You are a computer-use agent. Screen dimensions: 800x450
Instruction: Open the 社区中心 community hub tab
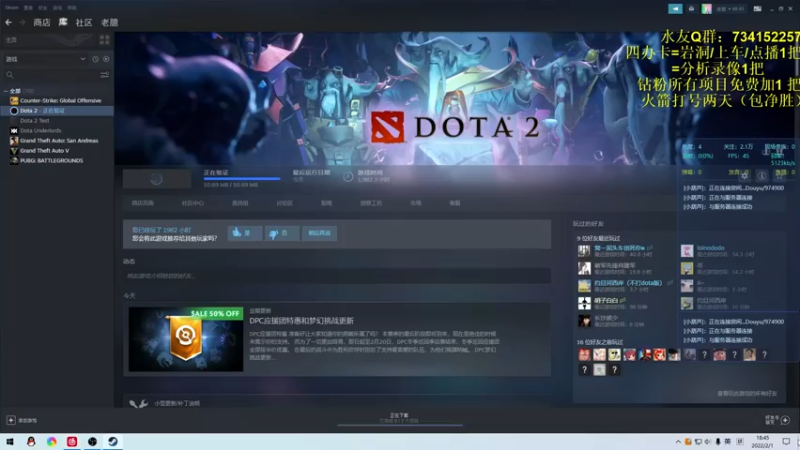[x=192, y=203]
